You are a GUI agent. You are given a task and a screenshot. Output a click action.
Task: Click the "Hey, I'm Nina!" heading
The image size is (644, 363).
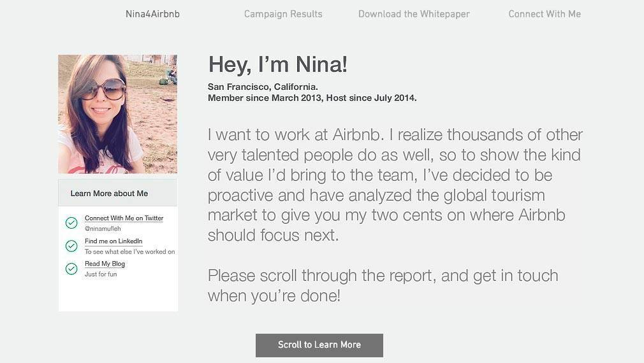(277, 64)
